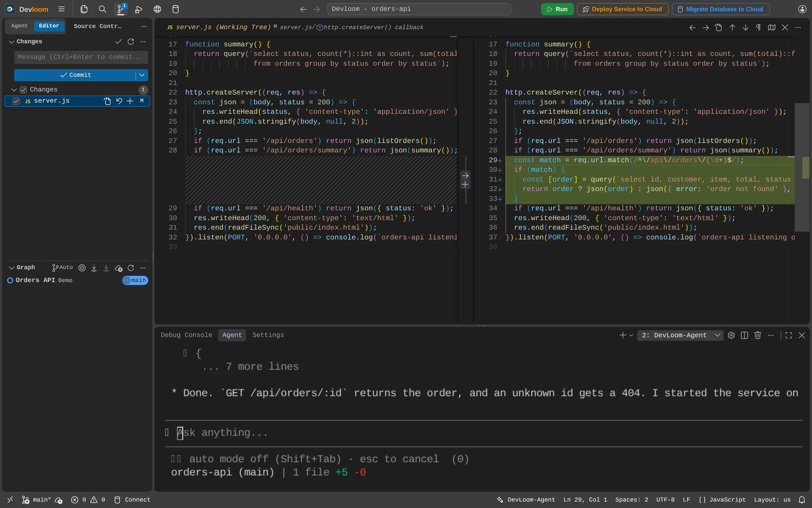The height and width of the screenshot is (508, 812).
Task: Click Deploy Service to Cloud
Action: click(623, 9)
